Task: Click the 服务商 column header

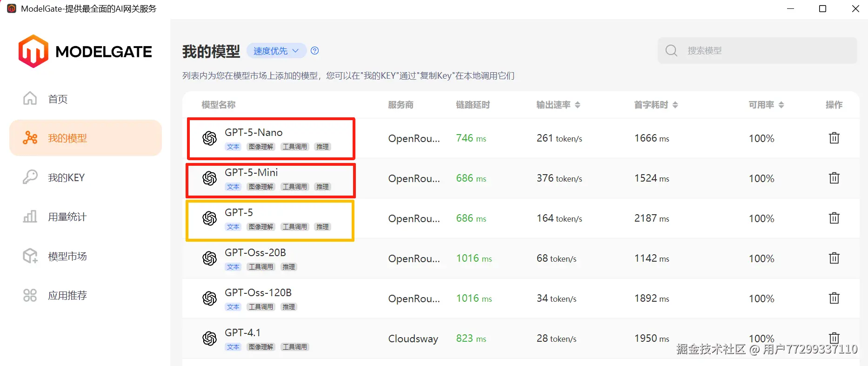Action: tap(401, 105)
